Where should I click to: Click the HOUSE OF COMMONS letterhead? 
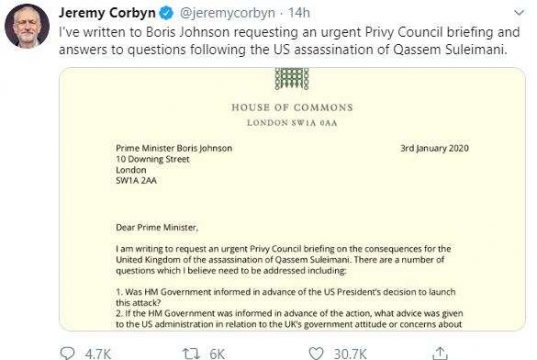coord(292,108)
